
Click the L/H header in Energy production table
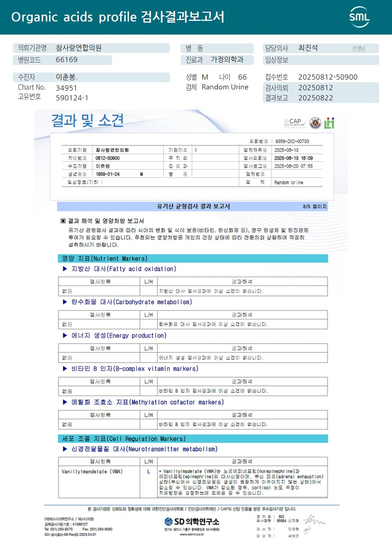(x=149, y=348)
